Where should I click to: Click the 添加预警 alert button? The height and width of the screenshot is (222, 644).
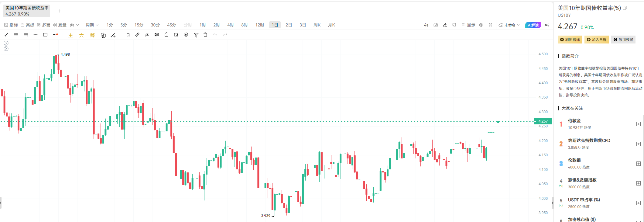pos(623,40)
